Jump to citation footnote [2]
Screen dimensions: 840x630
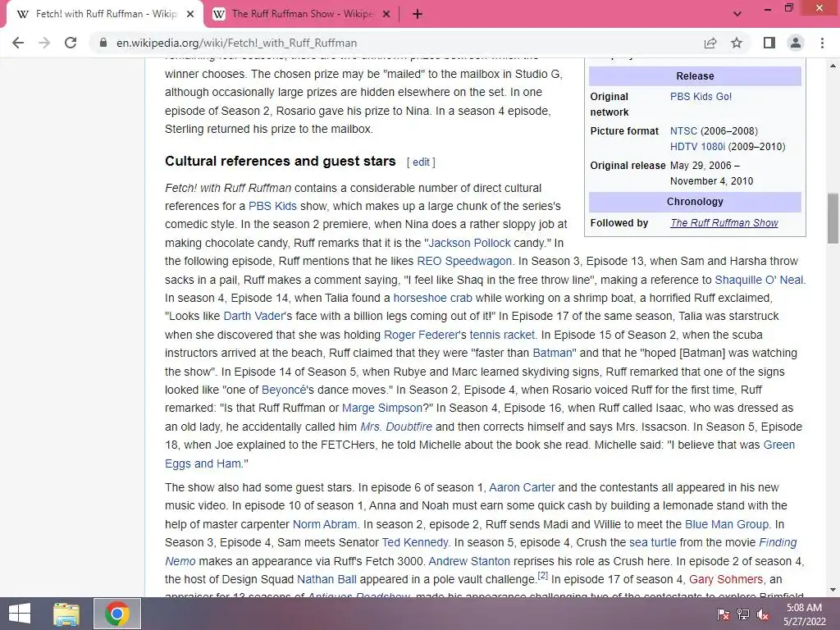[543, 576]
